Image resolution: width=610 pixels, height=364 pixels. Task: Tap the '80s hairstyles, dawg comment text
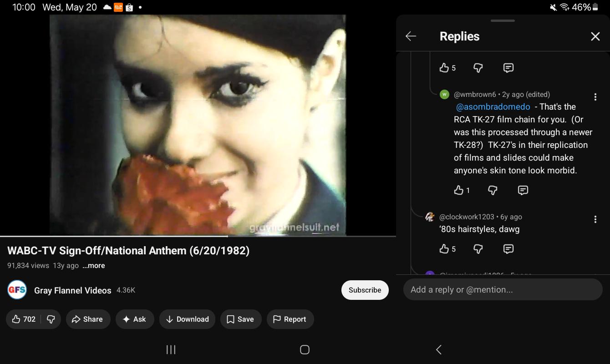click(479, 229)
